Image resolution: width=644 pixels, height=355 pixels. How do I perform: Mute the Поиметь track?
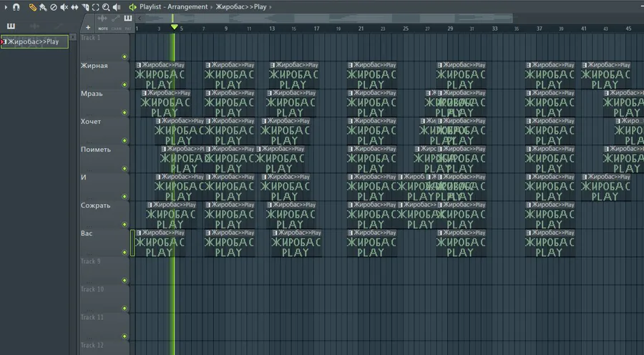pyautogui.click(x=125, y=168)
